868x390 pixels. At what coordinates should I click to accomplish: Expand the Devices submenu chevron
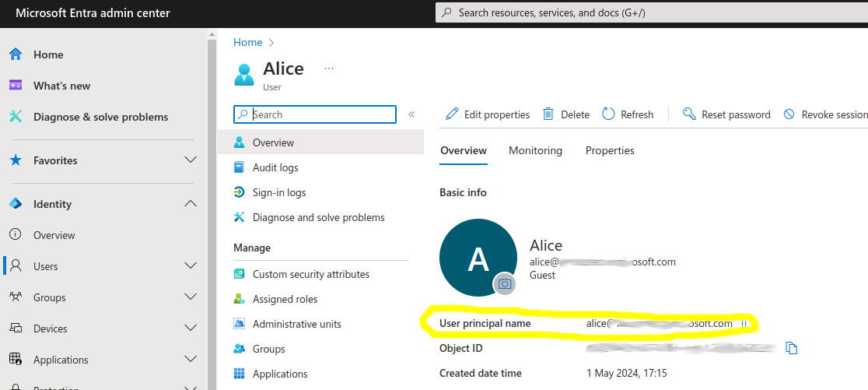(191, 329)
